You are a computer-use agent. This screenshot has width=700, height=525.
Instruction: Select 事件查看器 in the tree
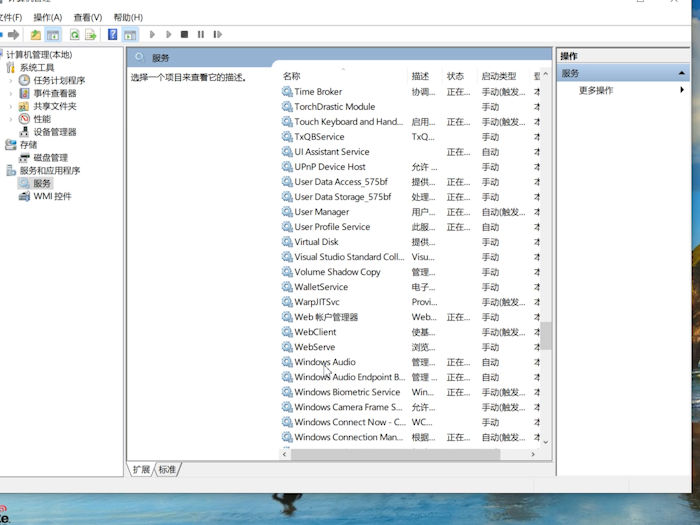[x=55, y=93]
